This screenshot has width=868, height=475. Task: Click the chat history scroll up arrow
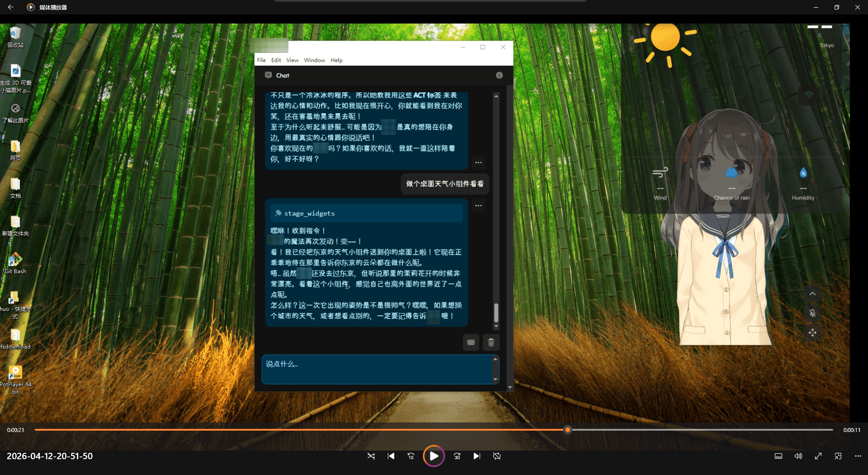496,96
